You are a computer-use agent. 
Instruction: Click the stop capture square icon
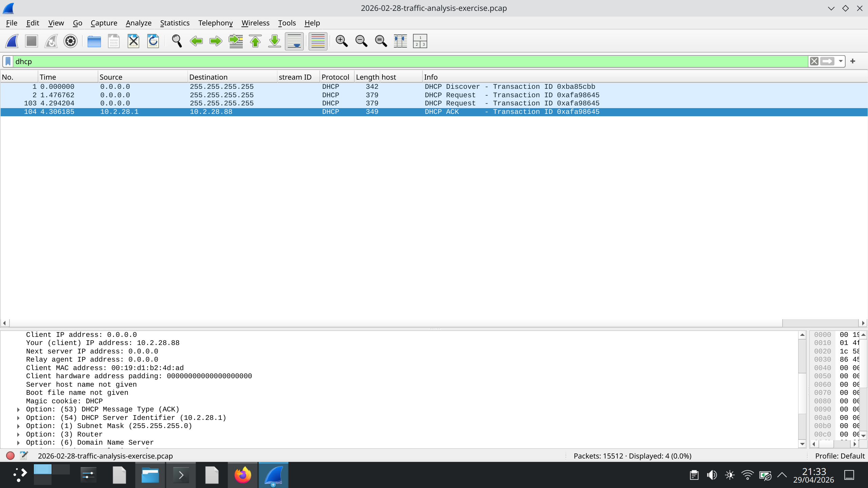[x=32, y=41]
